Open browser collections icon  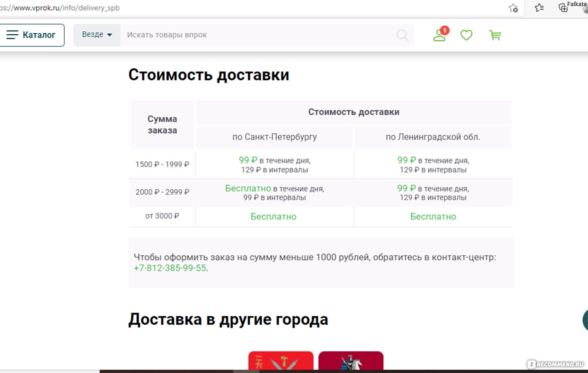coord(563,8)
